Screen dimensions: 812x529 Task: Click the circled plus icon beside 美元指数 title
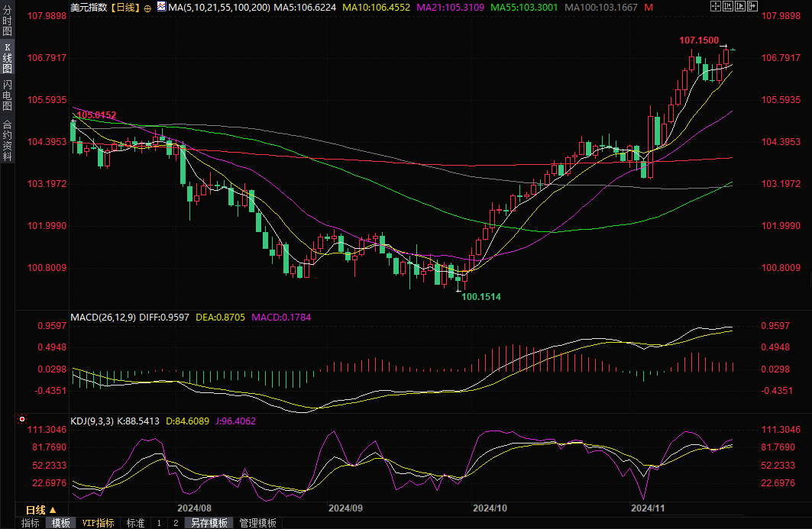click(148, 8)
